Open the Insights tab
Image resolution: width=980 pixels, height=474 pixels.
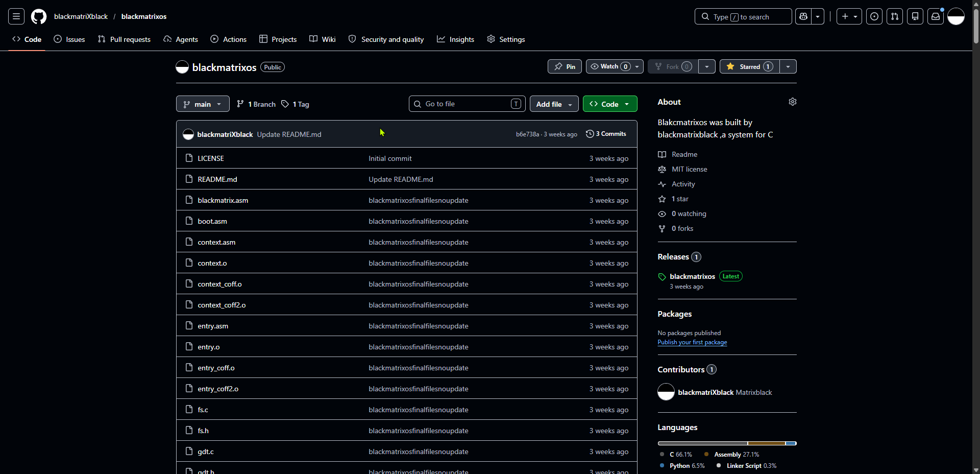(x=456, y=39)
